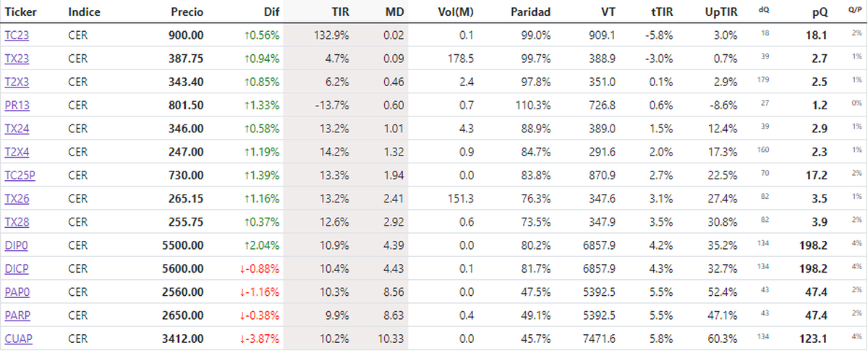Sort by Paridad column header
The height and width of the screenshot is (353, 868).
pyautogui.click(x=530, y=12)
